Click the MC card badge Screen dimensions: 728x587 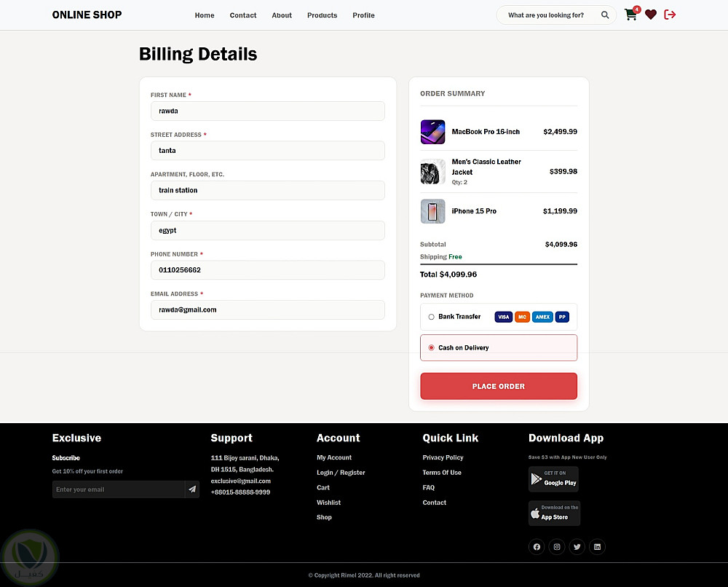point(522,317)
